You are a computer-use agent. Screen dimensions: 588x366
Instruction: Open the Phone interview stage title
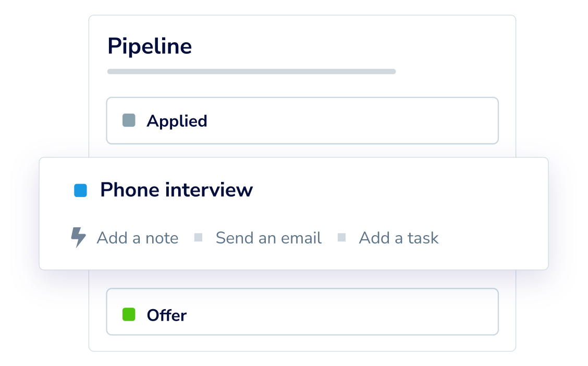pos(176,190)
